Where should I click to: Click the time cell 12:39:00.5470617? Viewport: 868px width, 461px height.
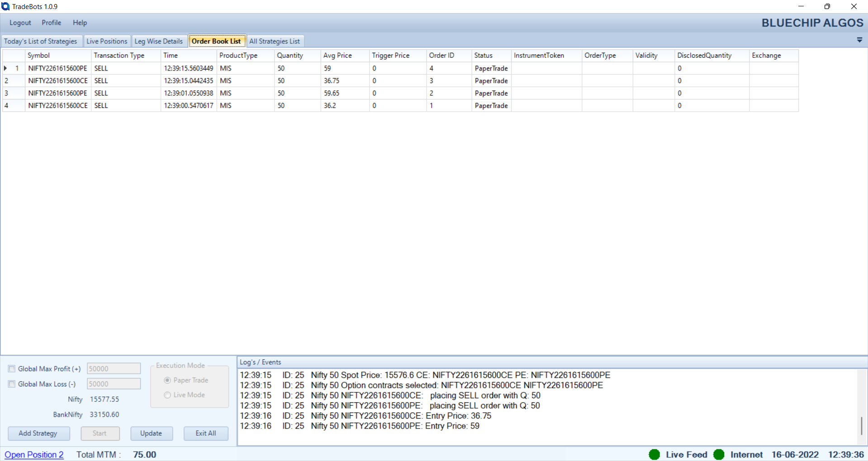189,106
